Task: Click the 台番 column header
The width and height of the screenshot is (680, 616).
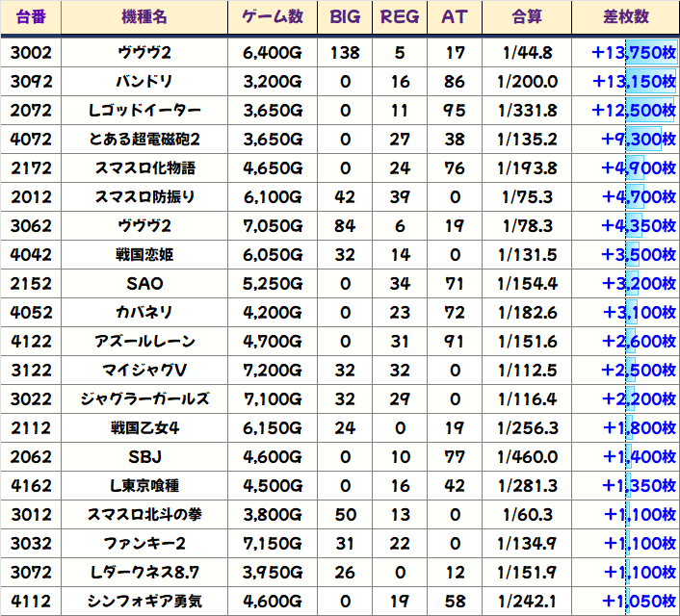Action: [x=31, y=17]
